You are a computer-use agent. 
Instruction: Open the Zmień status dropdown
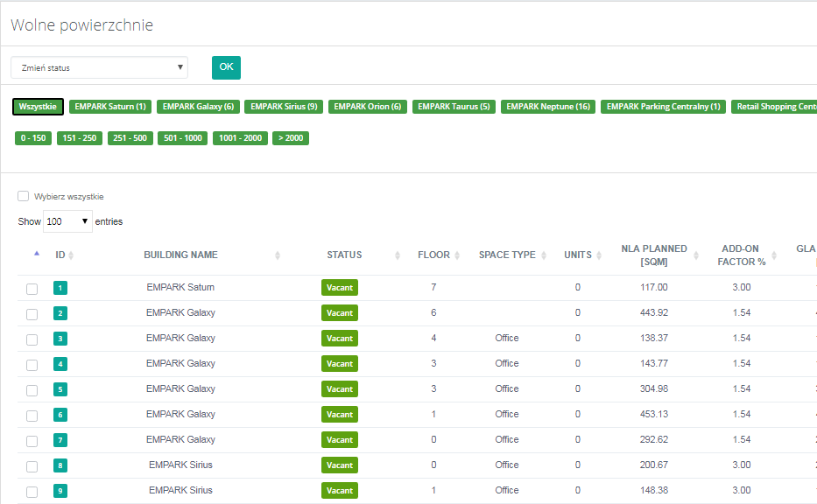pos(99,67)
